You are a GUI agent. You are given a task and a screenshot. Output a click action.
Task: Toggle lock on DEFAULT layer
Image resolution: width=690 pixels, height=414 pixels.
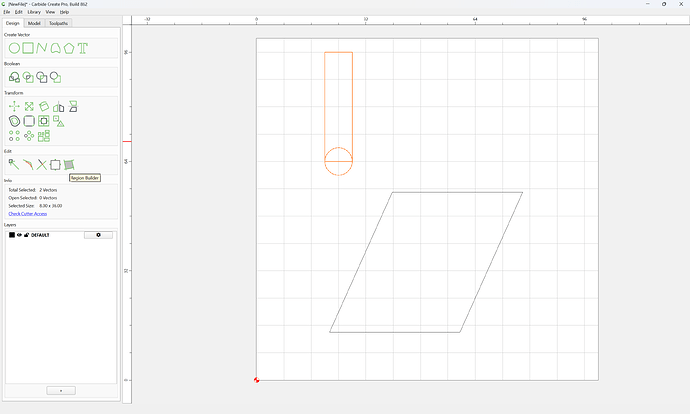click(26, 235)
